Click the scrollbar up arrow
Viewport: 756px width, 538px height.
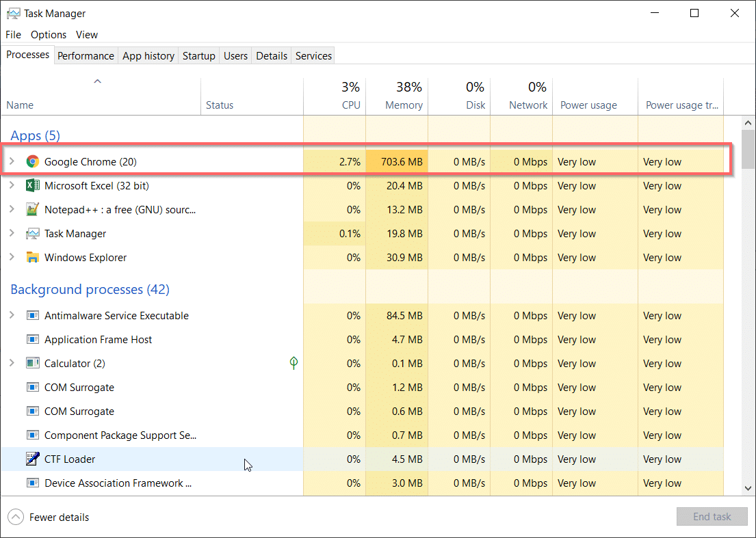click(748, 123)
